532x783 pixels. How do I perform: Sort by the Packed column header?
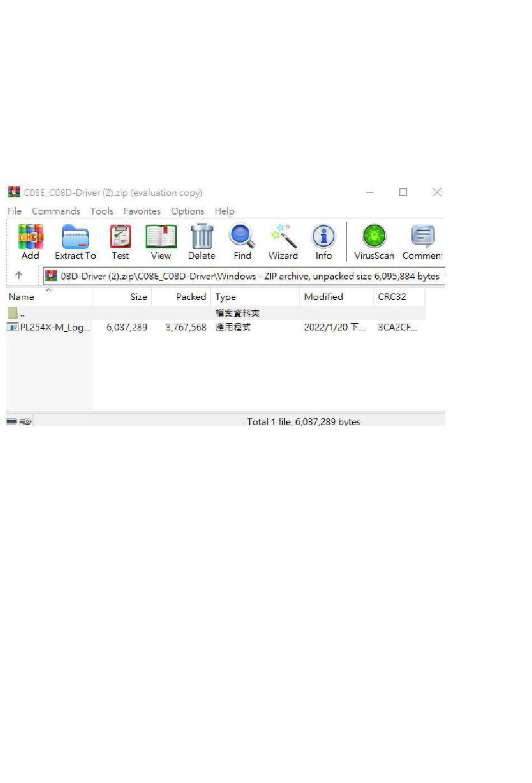pos(181,297)
